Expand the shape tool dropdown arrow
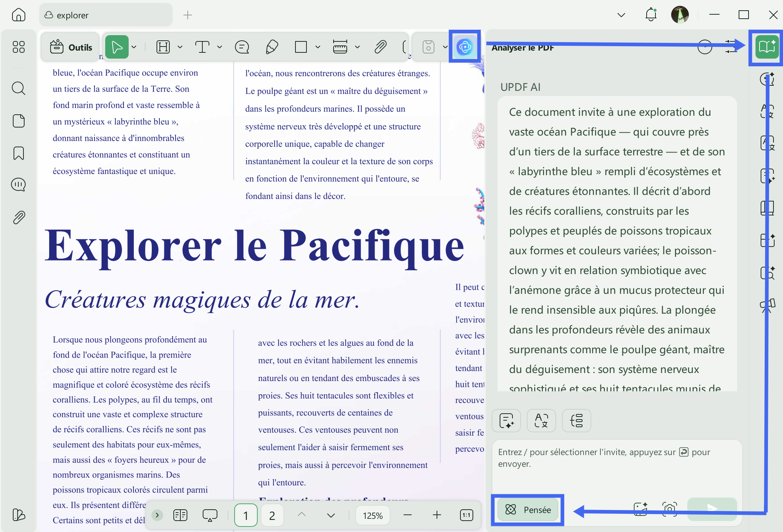This screenshot has height=532, width=783. pos(318,47)
